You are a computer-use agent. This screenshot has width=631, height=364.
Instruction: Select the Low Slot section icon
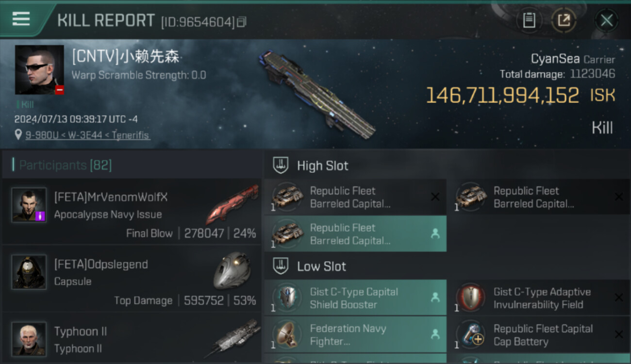pos(281,266)
